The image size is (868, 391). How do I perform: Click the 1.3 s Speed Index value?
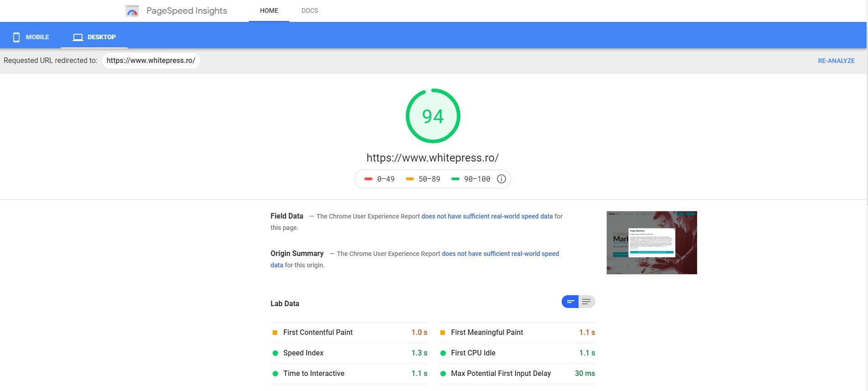click(x=419, y=353)
